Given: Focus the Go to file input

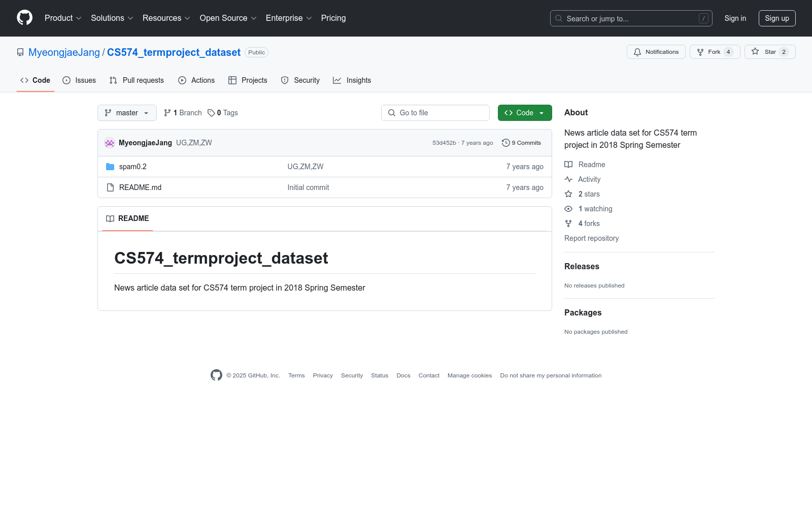Looking at the screenshot, I should (435, 113).
